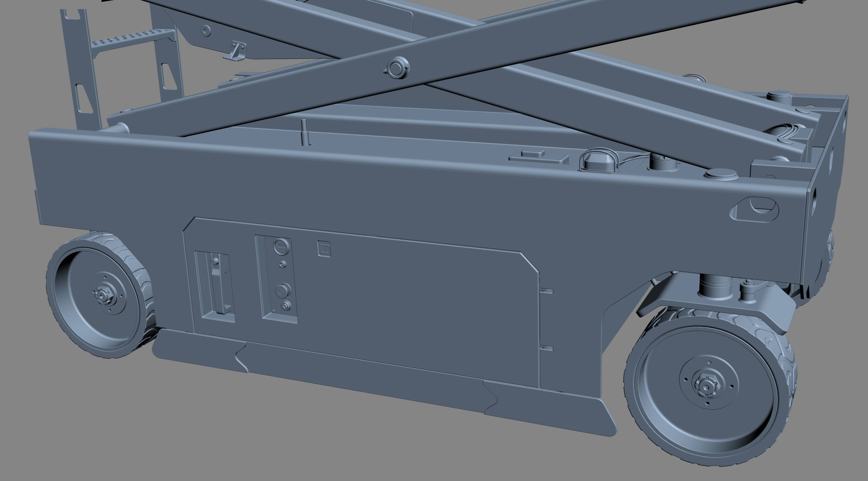The image size is (868, 481).
Task: Click the small square emblem on side panel
Action: [325, 249]
